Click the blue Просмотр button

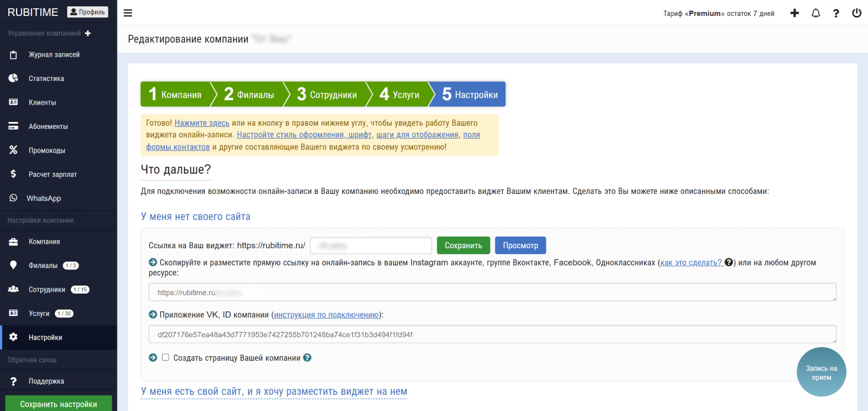point(520,246)
